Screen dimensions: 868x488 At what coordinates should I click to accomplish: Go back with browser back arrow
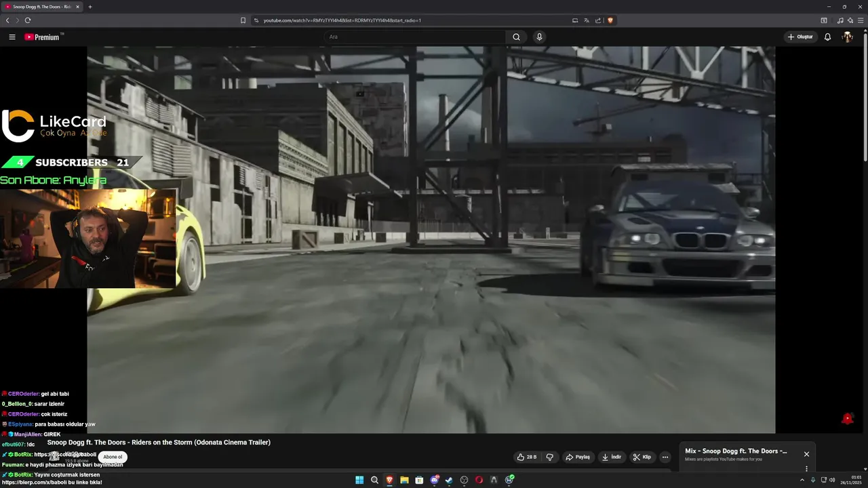7,20
